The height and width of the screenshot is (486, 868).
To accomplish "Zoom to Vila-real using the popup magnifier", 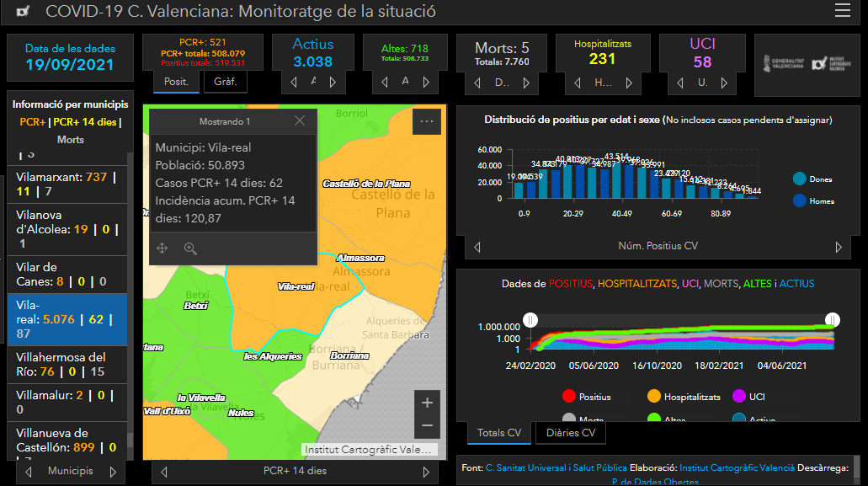I will pos(190,248).
